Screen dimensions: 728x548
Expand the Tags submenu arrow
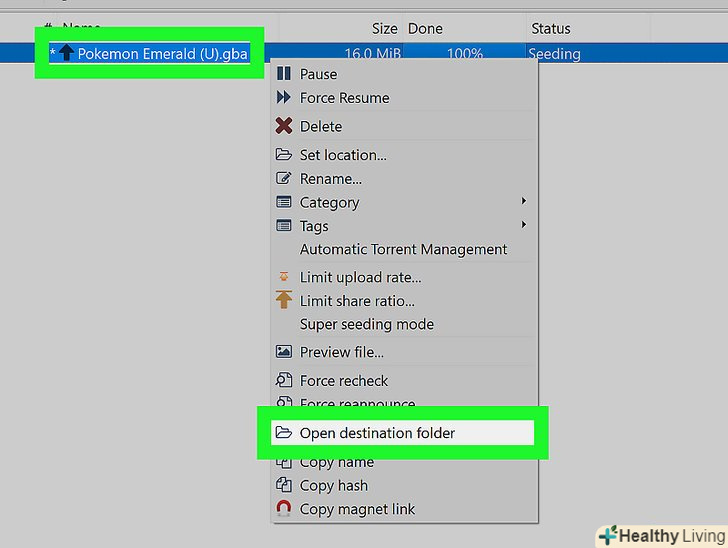(x=524, y=225)
